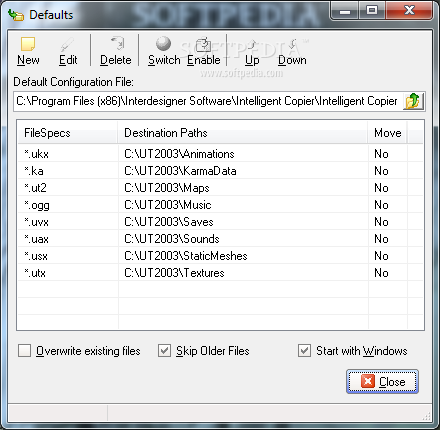Click the Enable toolbar icon
Viewport: 440px width, 430px height.
coord(203,44)
